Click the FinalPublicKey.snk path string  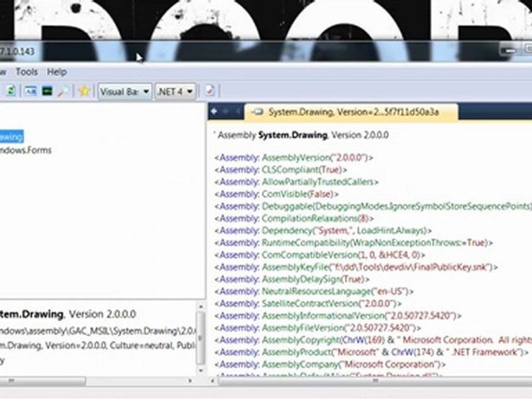point(411,267)
